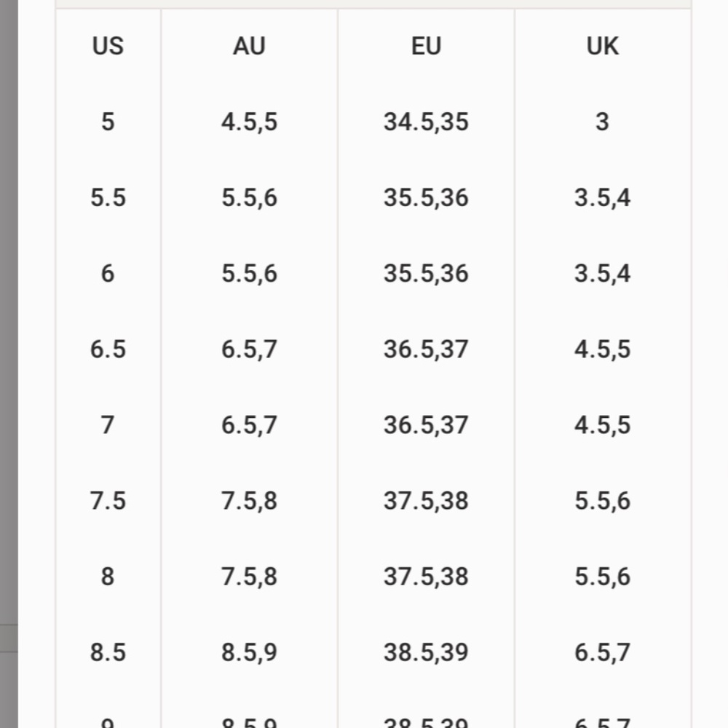
Task: Click US size 7 in first column
Action: click(108, 424)
